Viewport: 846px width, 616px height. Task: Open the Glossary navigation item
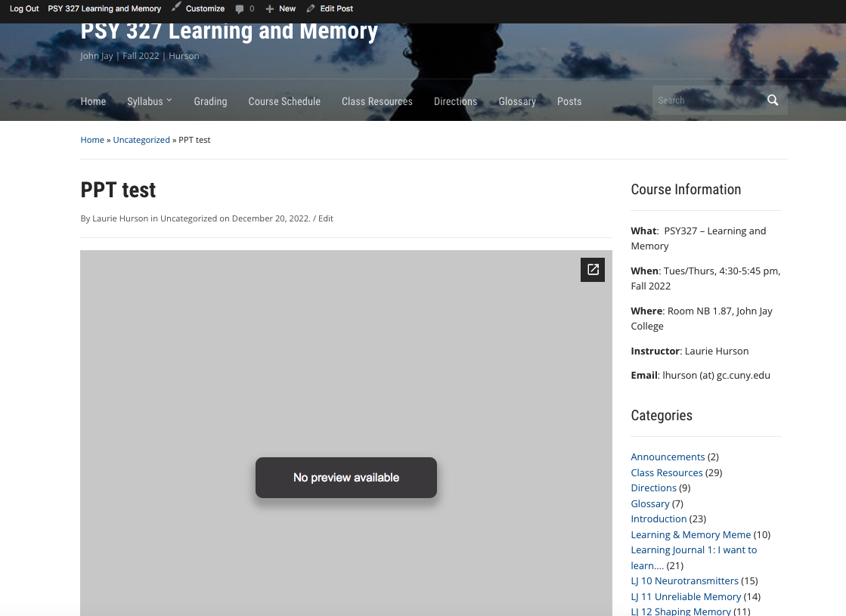pos(517,101)
